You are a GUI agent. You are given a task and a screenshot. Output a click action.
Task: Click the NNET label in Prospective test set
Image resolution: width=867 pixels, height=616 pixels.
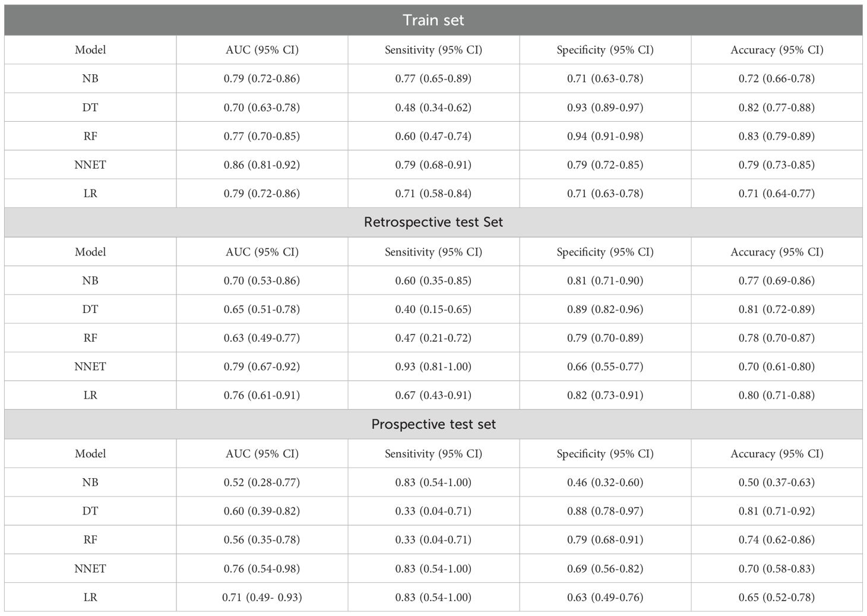pyautogui.click(x=90, y=568)
